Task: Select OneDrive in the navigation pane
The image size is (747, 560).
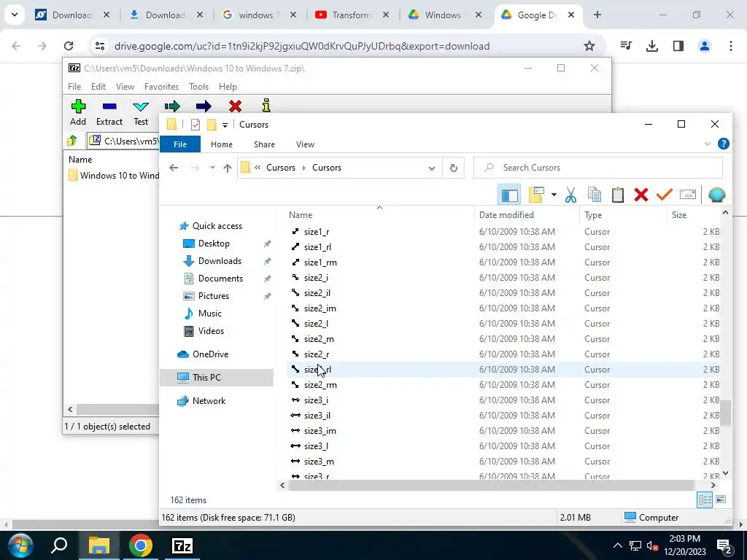Action: click(x=210, y=354)
